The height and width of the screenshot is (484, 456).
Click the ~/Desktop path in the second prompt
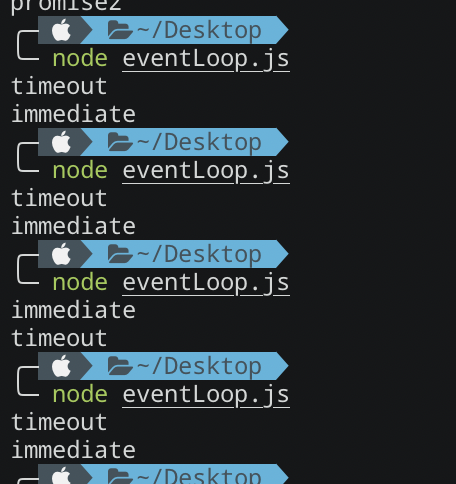pyautogui.click(x=199, y=142)
